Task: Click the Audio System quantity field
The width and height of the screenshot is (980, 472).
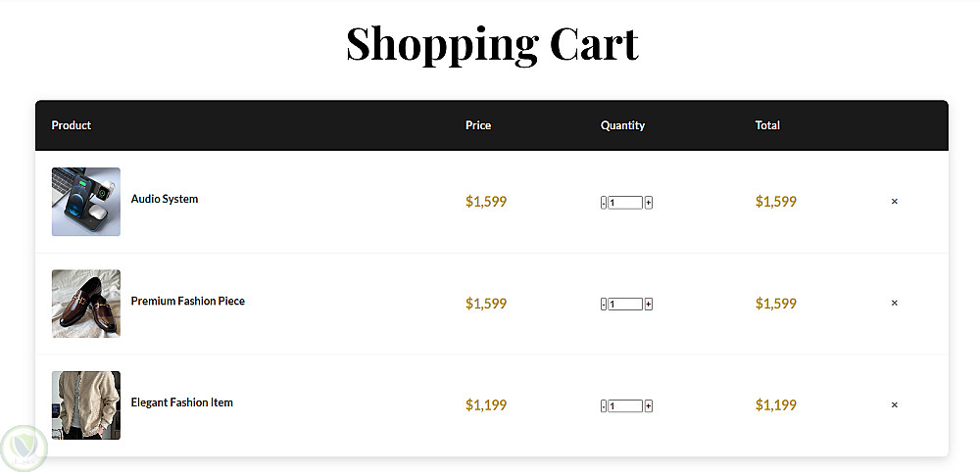Action: (625, 203)
